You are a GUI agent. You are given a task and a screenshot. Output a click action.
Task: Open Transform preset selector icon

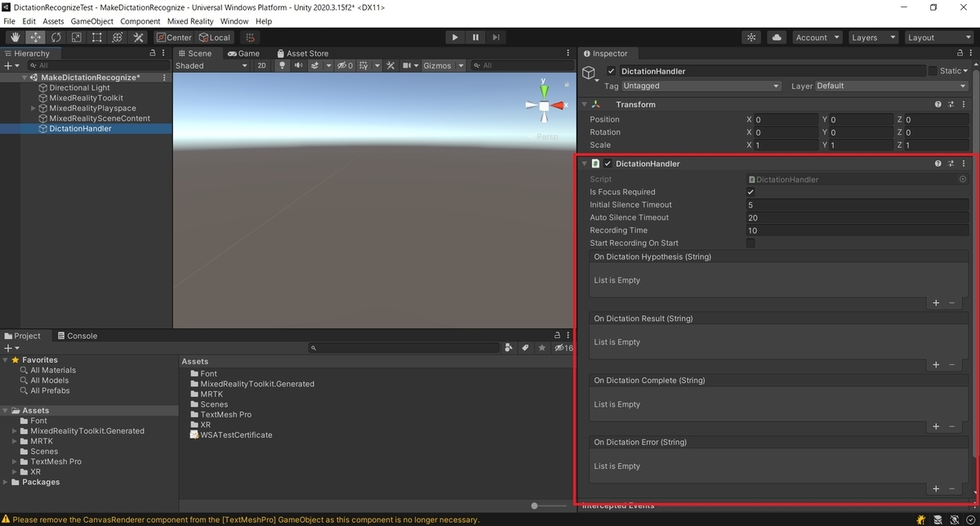pyautogui.click(x=951, y=105)
